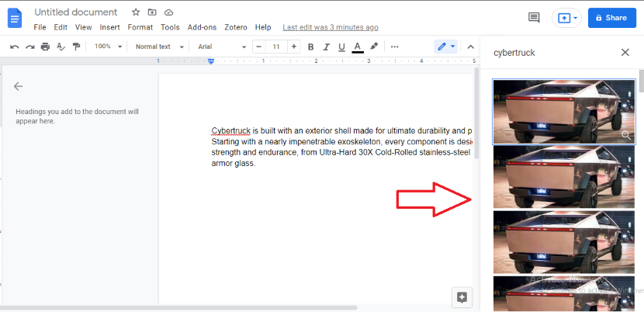The height and width of the screenshot is (312, 644).
Task: Print the document
Action: click(x=45, y=47)
